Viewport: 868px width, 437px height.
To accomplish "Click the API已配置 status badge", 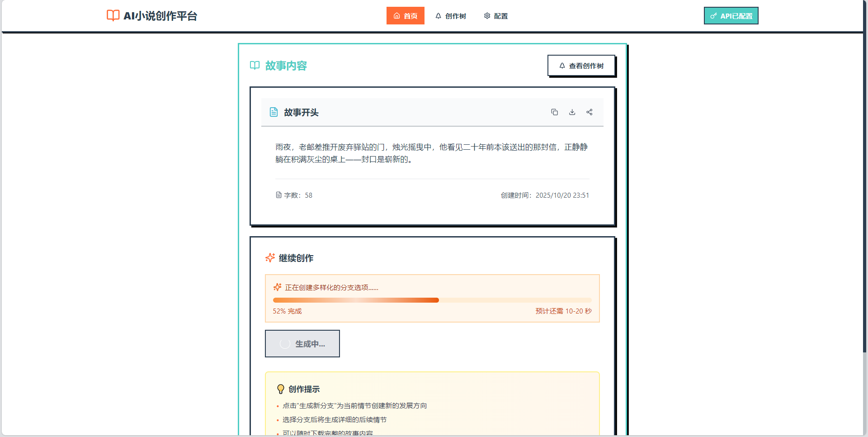I will coord(731,15).
